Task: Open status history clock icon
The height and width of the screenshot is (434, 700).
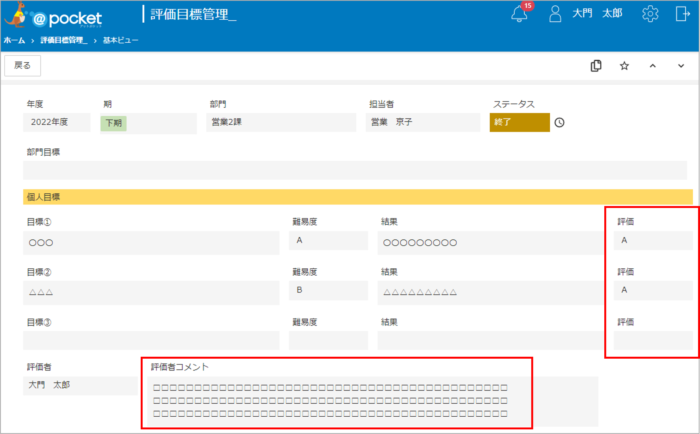Action: pos(559,122)
